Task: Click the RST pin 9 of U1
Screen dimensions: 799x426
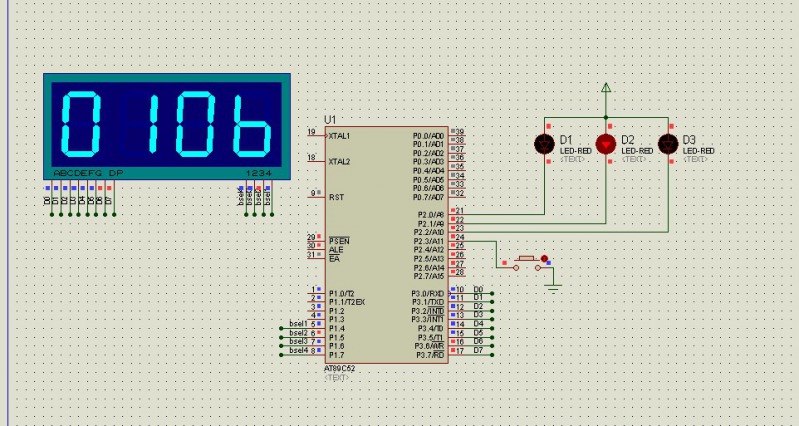Action: pos(314,197)
